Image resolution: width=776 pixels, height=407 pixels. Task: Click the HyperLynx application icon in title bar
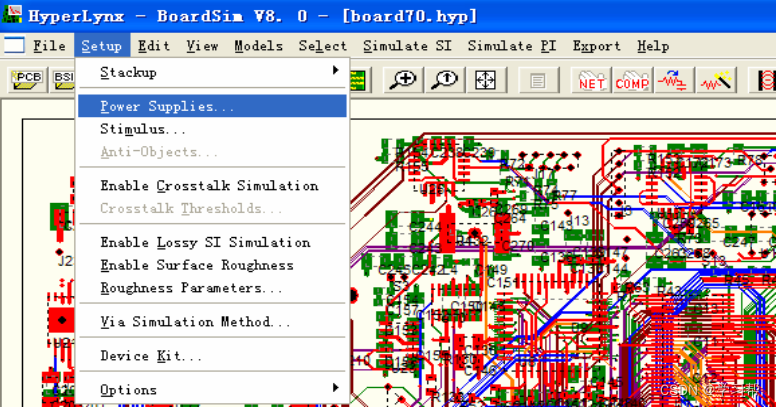pyautogui.click(x=11, y=15)
